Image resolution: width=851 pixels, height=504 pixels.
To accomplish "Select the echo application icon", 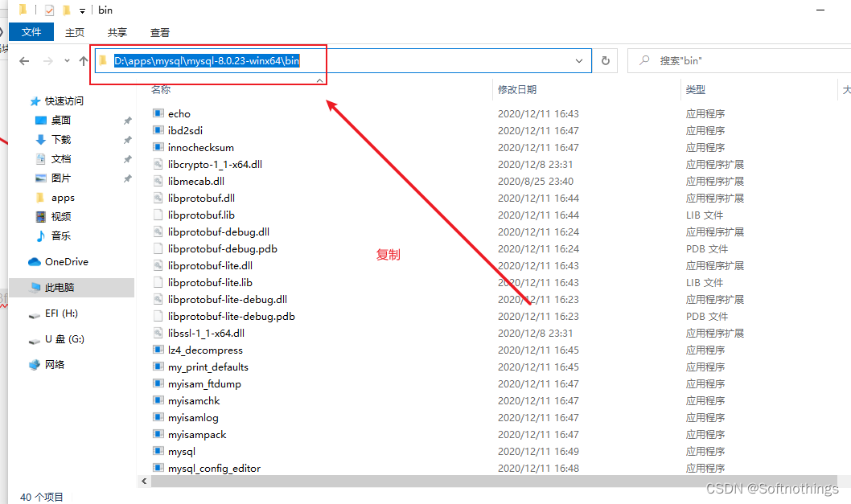I will click(158, 113).
